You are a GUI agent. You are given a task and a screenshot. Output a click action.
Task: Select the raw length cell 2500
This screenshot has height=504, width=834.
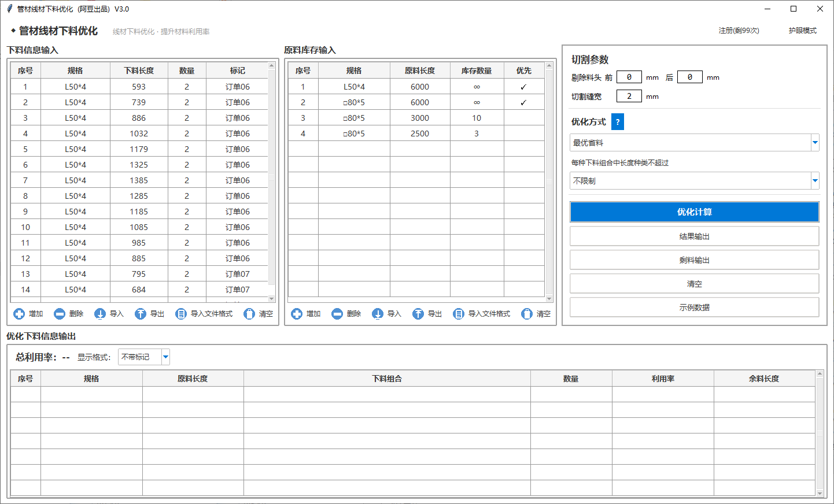click(420, 134)
